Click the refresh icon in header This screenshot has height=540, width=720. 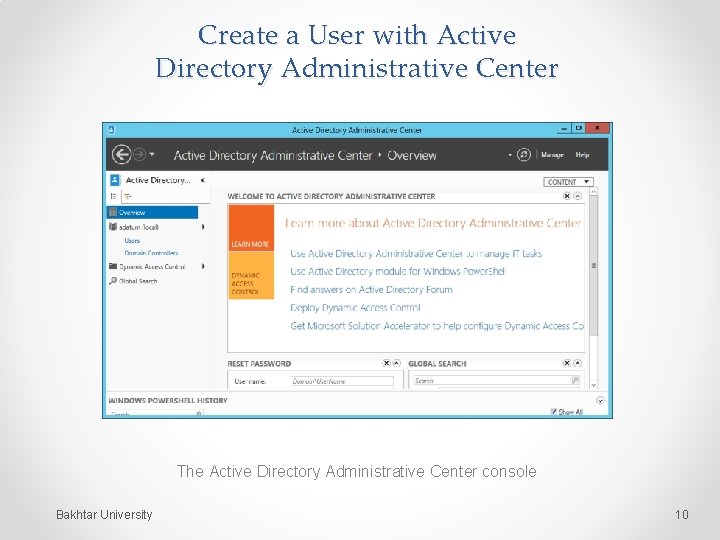click(x=523, y=155)
